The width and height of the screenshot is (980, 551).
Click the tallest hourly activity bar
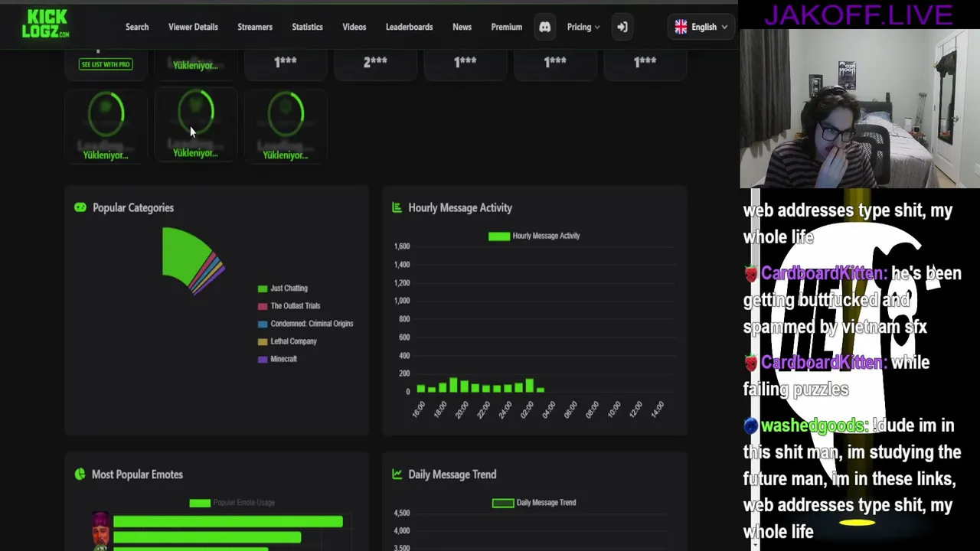coord(453,385)
